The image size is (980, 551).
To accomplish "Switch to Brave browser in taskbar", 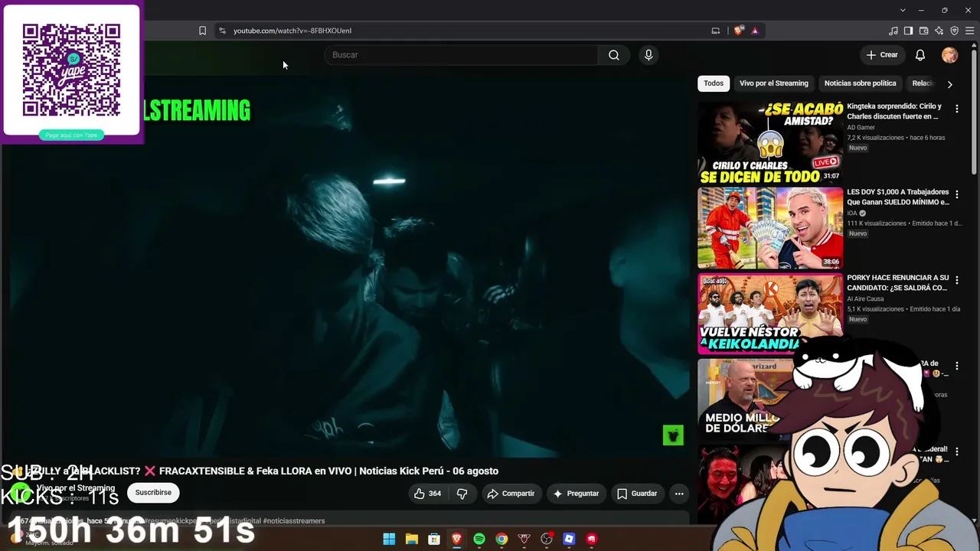I will [456, 539].
